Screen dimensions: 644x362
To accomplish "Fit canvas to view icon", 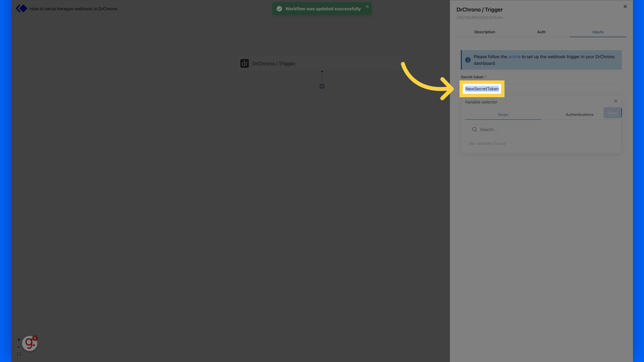I will click(19, 354).
